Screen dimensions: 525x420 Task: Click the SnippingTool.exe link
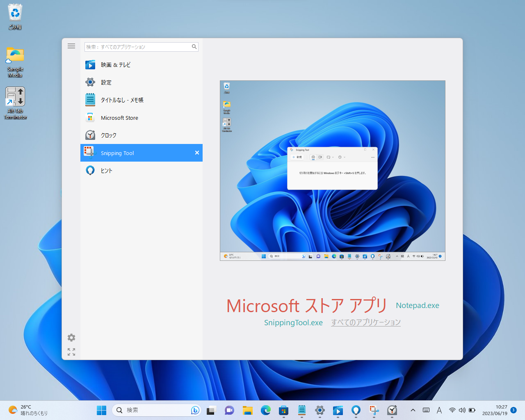pyautogui.click(x=293, y=322)
